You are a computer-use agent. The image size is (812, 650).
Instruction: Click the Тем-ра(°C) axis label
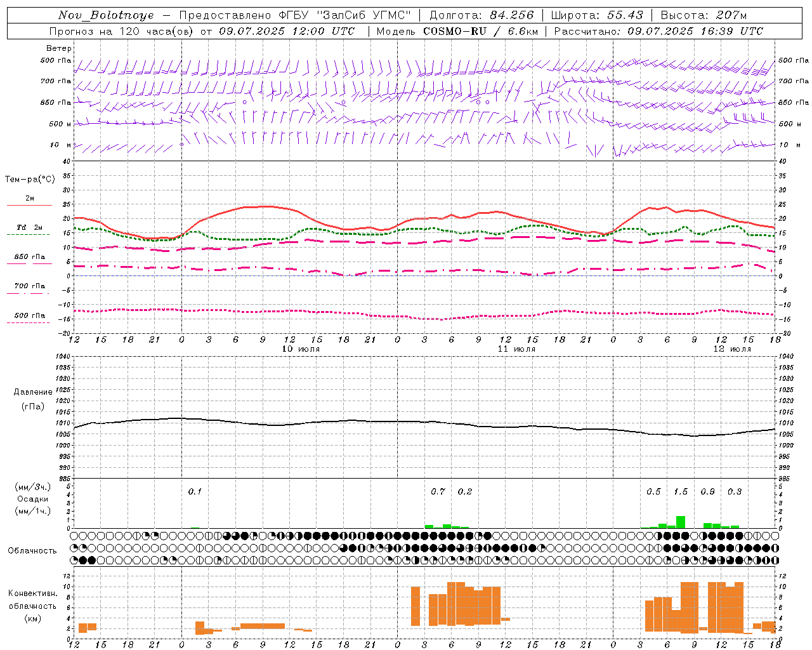[x=30, y=180]
